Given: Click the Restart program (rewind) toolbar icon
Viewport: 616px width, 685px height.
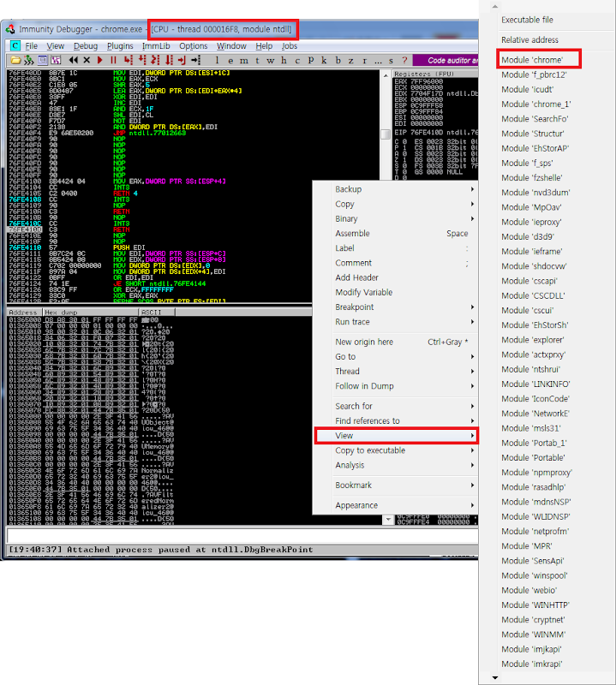Looking at the screenshot, I should pyautogui.click(x=73, y=60).
